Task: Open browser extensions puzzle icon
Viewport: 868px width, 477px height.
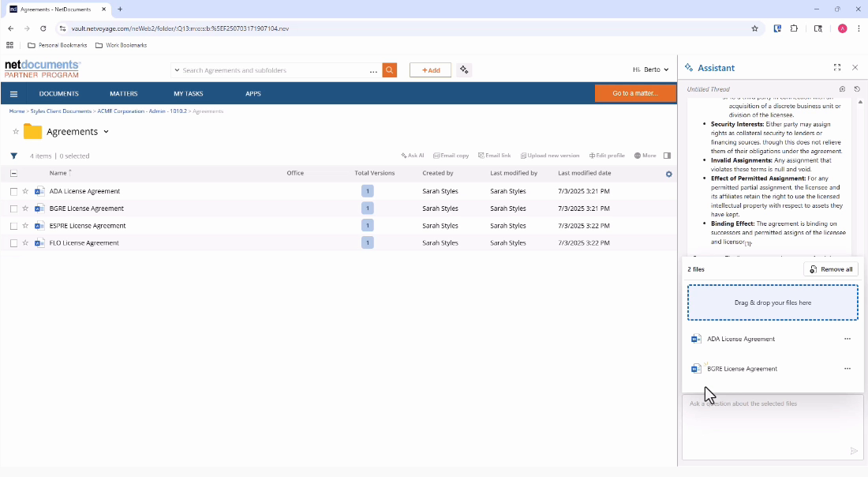Action: pyautogui.click(x=794, y=28)
